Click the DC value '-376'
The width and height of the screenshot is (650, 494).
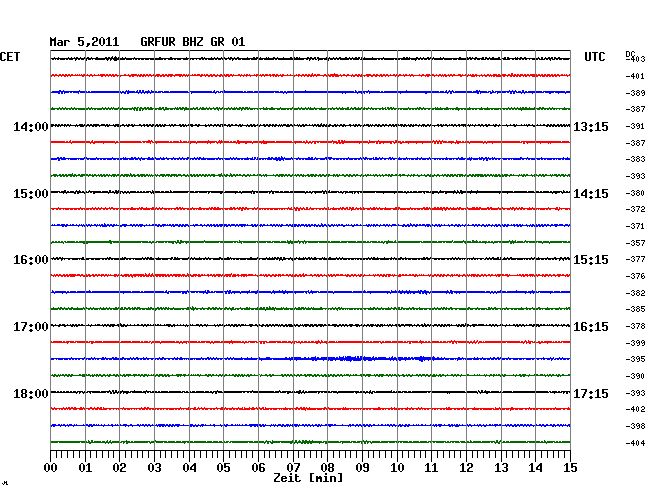pos(635,276)
